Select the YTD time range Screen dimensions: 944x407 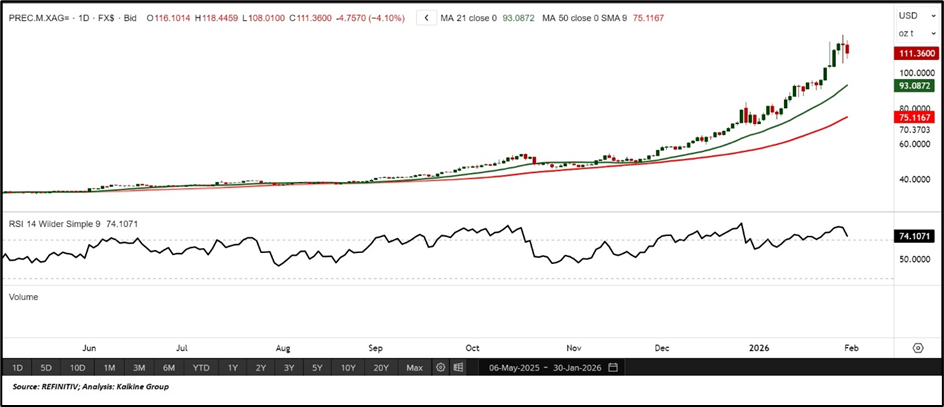pos(201,367)
